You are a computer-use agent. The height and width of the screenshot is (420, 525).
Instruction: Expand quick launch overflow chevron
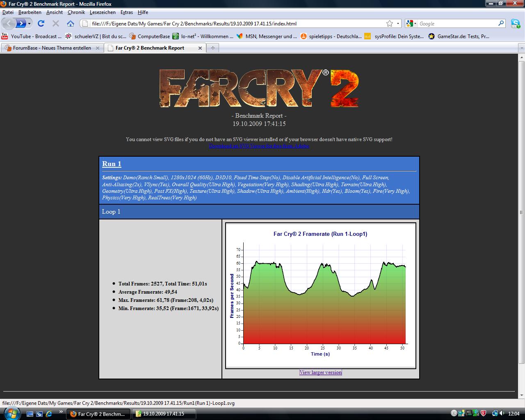pos(61,411)
